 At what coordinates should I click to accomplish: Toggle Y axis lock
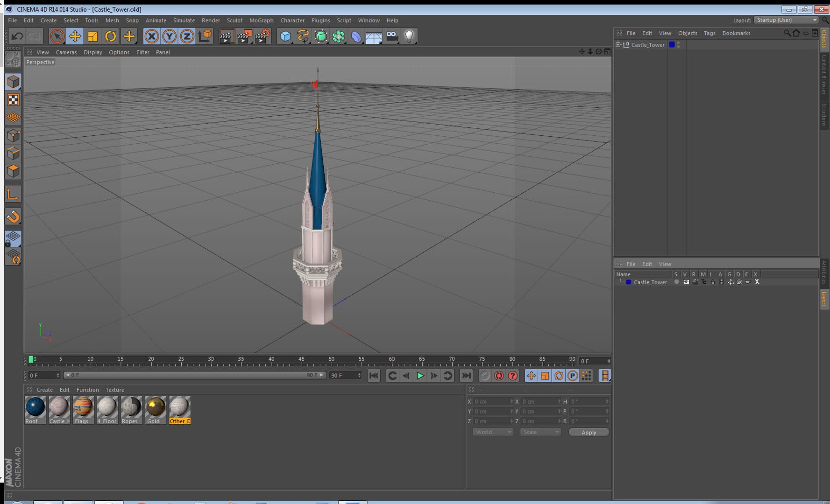[169, 36]
